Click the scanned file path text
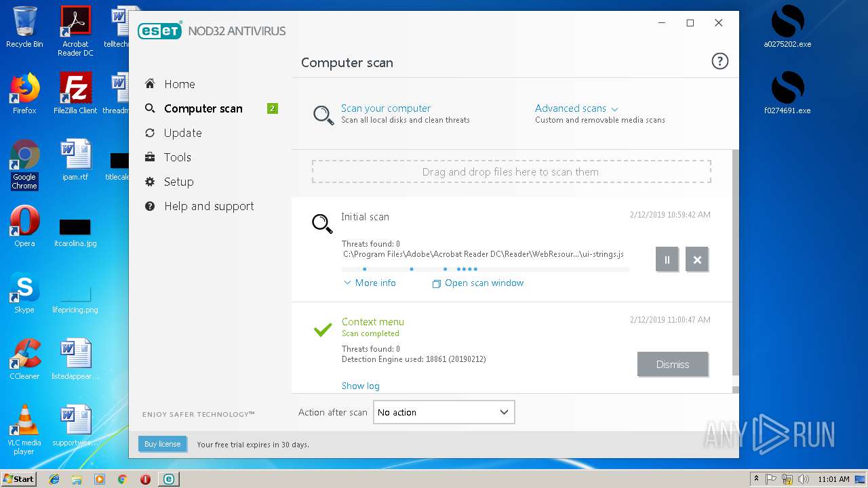This screenshot has width=868, height=488. pyautogui.click(x=484, y=254)
